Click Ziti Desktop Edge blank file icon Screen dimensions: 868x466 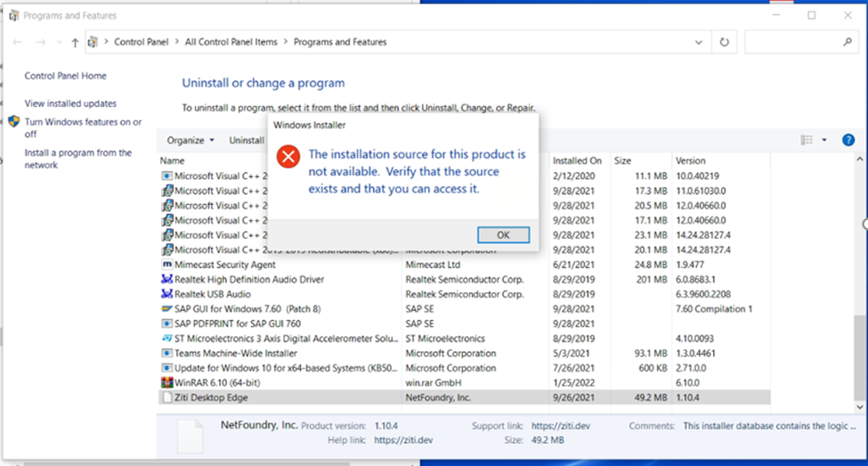point(166,397)
